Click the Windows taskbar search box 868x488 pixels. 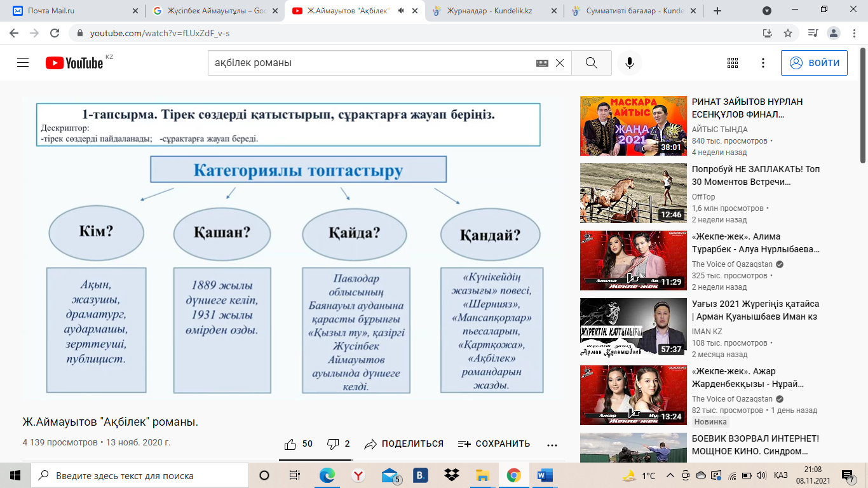coord(140,475)
